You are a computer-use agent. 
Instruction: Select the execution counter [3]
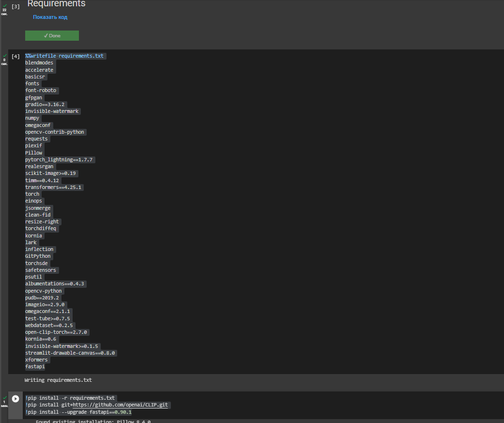15,6
